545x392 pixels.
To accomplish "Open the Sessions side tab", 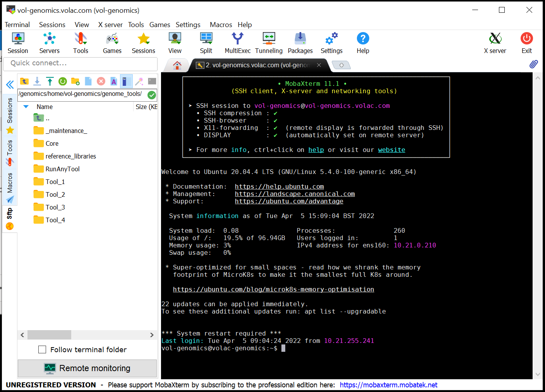I will (x=10, y=115).
